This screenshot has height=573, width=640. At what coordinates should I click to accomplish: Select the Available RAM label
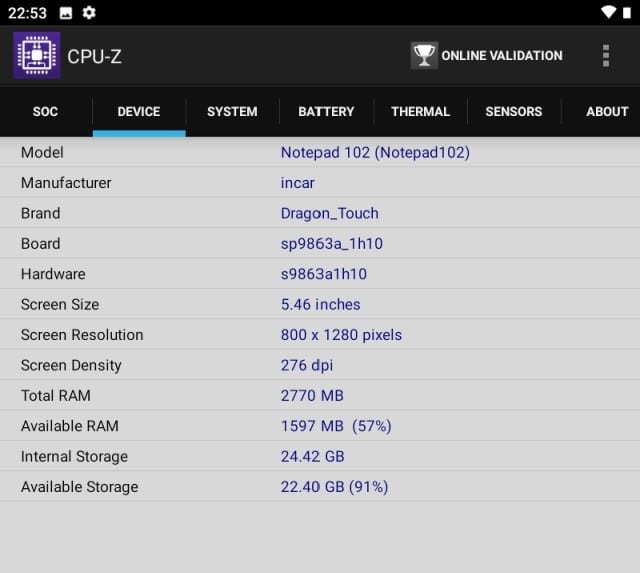(70, 426)
